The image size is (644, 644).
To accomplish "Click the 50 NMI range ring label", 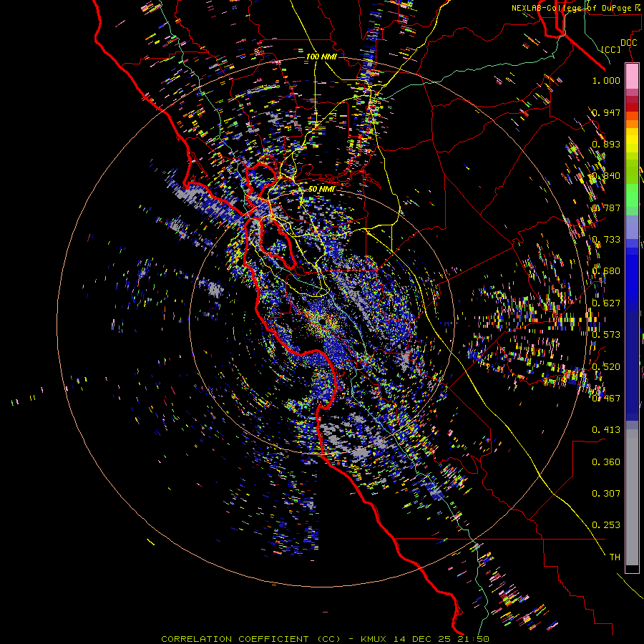I will (x=321, y=189).
